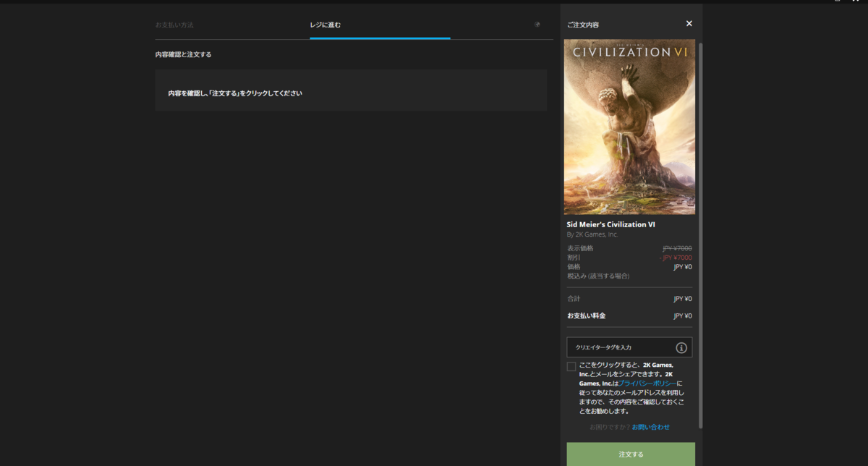Click the 内容確認と注文する heading
868x466 pixels.
183,54
